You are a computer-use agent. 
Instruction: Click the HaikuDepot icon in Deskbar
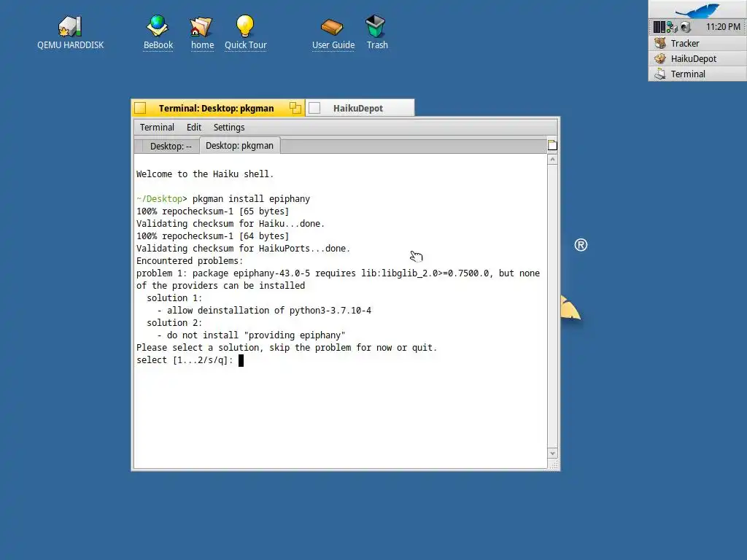pos(660,58)
